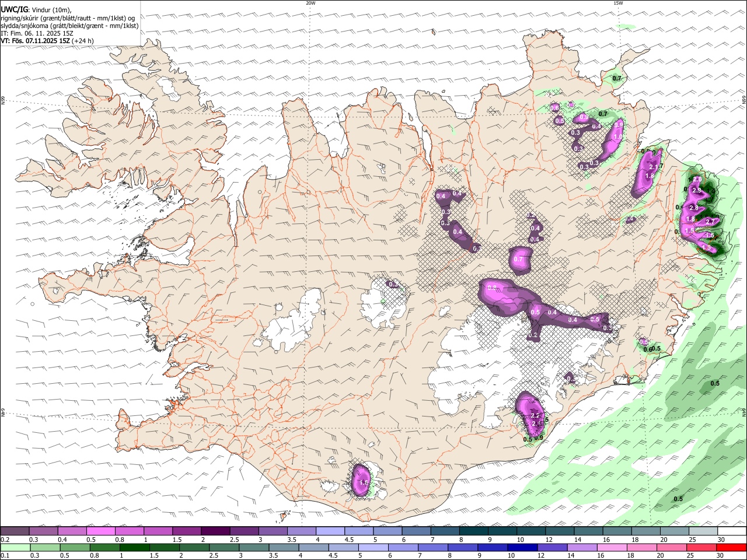Pick the white swatch ending the top legend row
Viewport: 747px width, 560px height.
tap(732, 531)
